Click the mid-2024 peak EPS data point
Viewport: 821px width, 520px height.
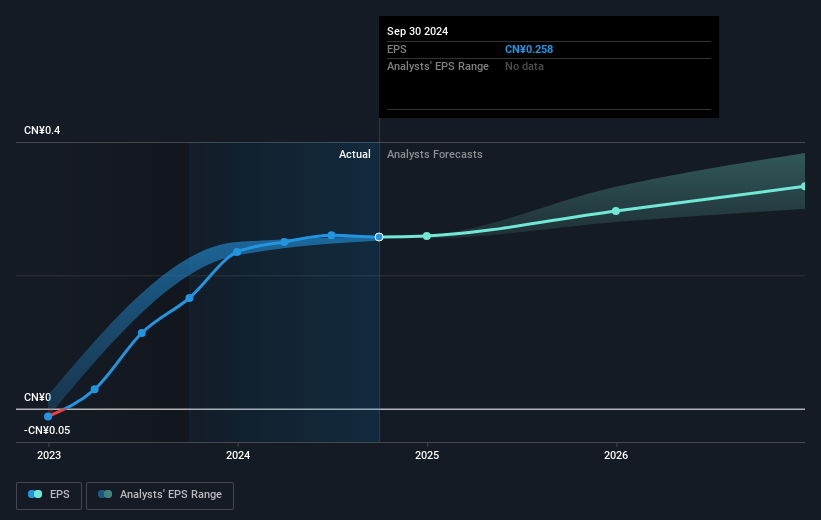(331, 235)
